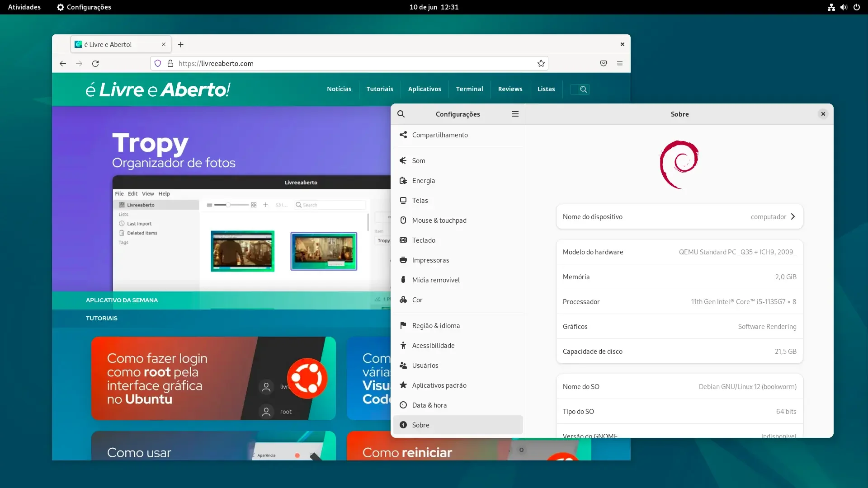Open Tutoriais menu on website

[x=380, y=89]
